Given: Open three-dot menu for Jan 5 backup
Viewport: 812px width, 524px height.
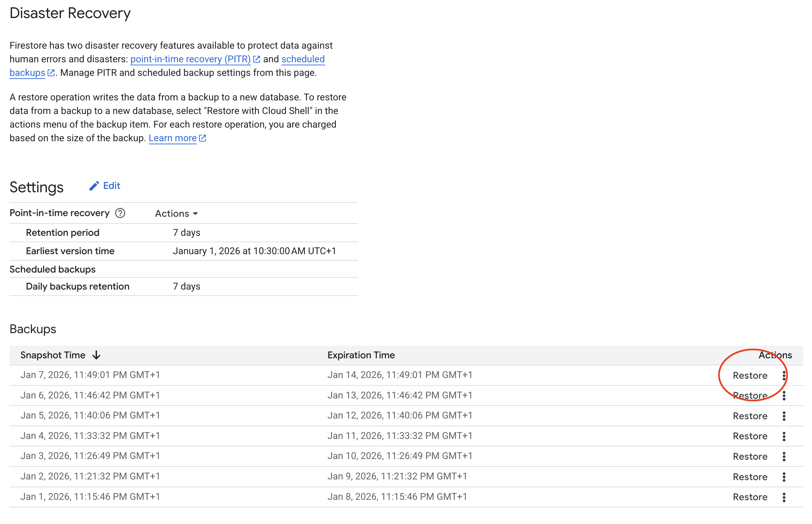Looking at the screenshot, I should point(784,416).
